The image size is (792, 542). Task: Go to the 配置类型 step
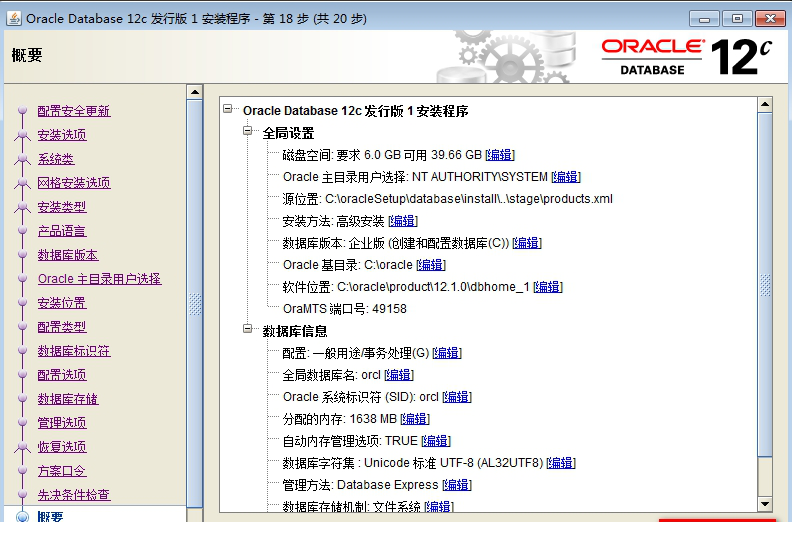click(62, 327)
